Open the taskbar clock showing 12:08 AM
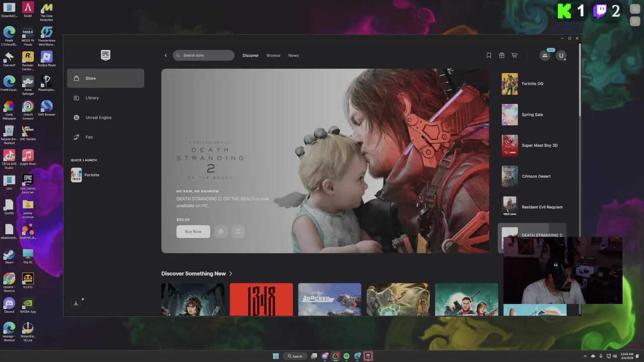Screen dimensions: 644x362 tap(627, 356)
